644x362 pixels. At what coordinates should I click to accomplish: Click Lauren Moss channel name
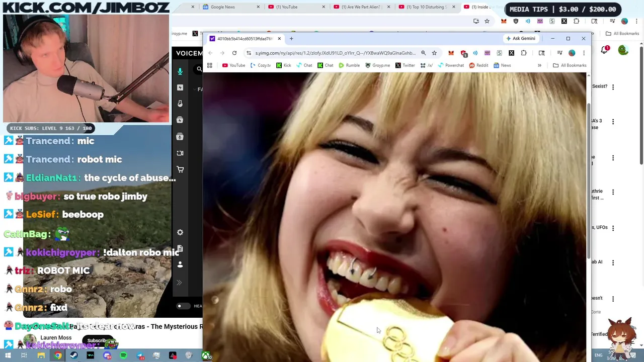point(56,338)
